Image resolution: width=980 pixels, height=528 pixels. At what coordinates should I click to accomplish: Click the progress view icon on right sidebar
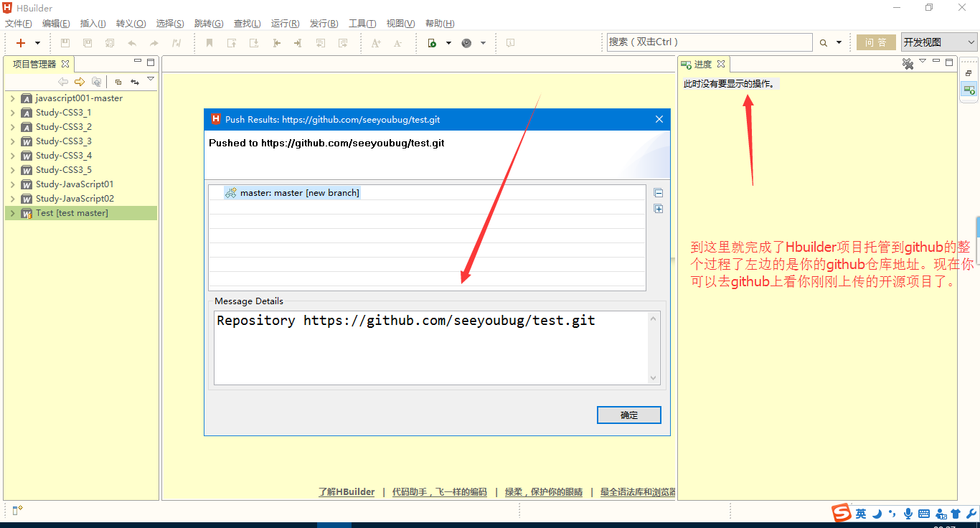click(969, 90)
